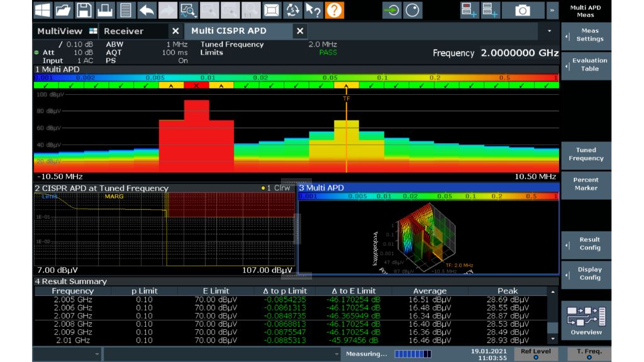Open help via orange question mark
This screenshot has height=362, width=644.
coord(335,10)
